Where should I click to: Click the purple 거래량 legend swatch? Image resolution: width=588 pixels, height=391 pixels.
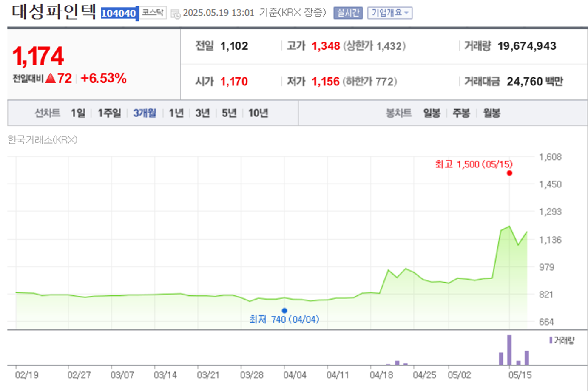pos(551,340)
